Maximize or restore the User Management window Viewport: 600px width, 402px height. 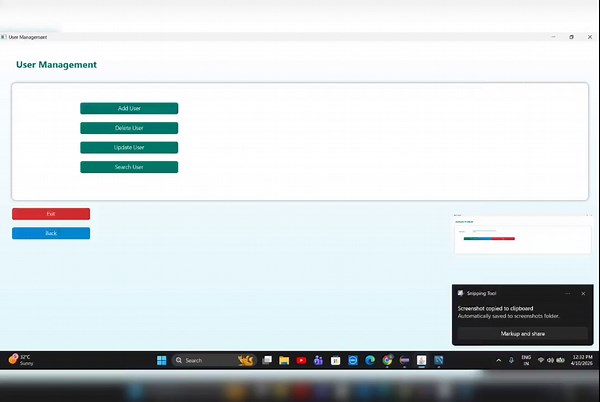571,37
